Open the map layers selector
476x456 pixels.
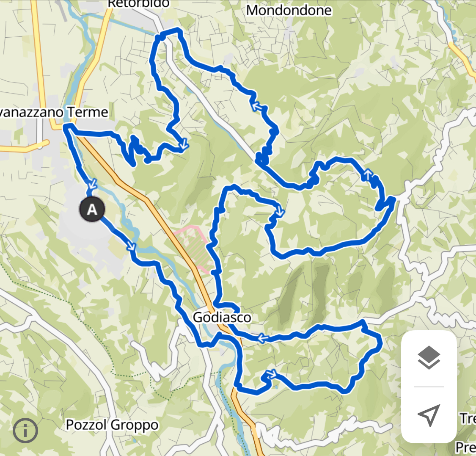tap(429, 357)
